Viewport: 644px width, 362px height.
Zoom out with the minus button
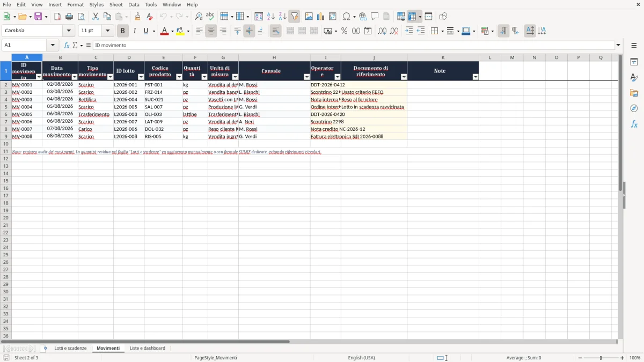[x=580, y=358]
